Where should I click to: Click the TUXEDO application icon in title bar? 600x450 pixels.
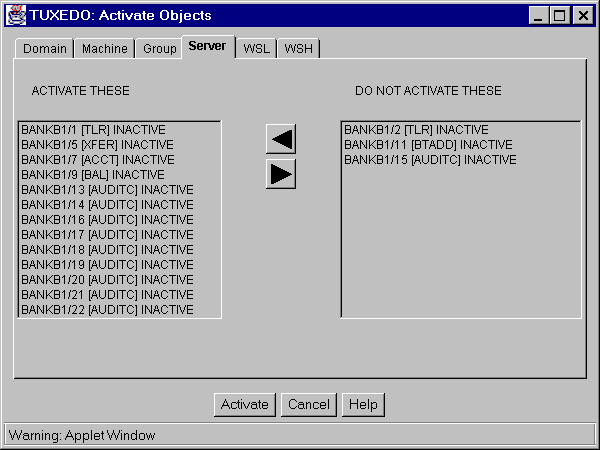coord(16,15)
